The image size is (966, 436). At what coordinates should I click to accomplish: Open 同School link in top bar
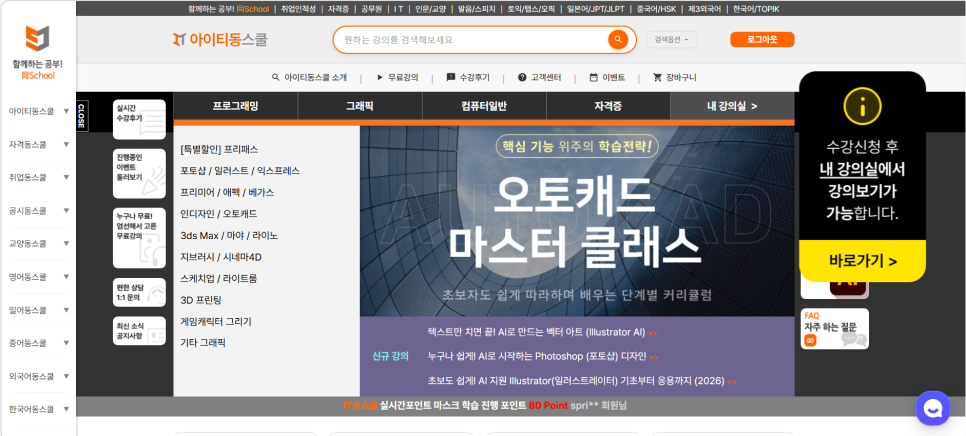pos(253,9)
